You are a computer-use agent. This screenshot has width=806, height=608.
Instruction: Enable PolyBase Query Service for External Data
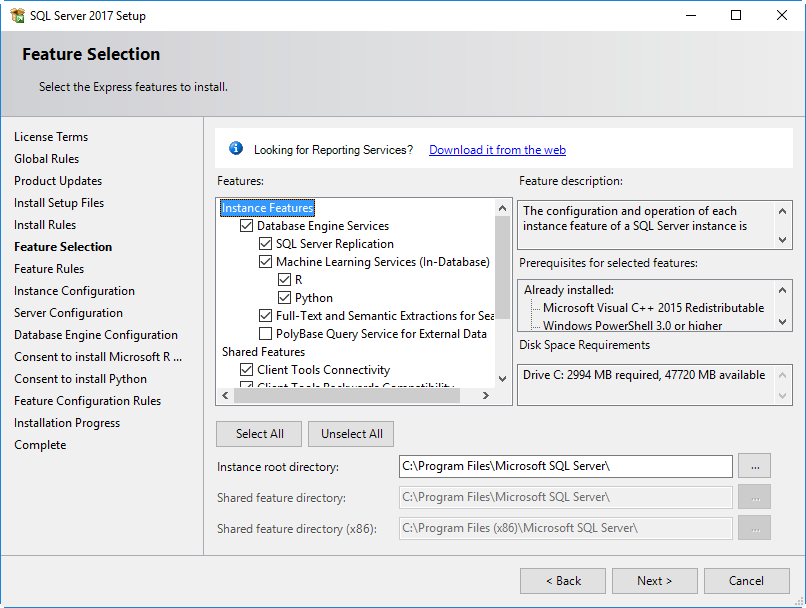pos(265,334)
